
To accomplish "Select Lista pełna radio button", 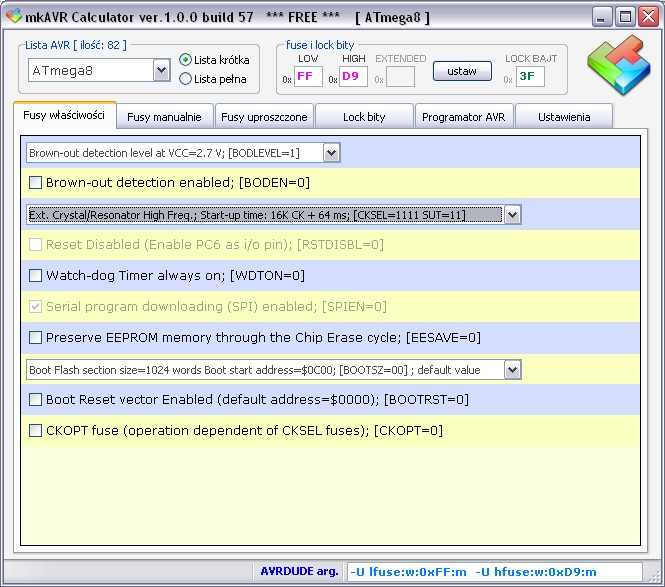I will [185, 79].
